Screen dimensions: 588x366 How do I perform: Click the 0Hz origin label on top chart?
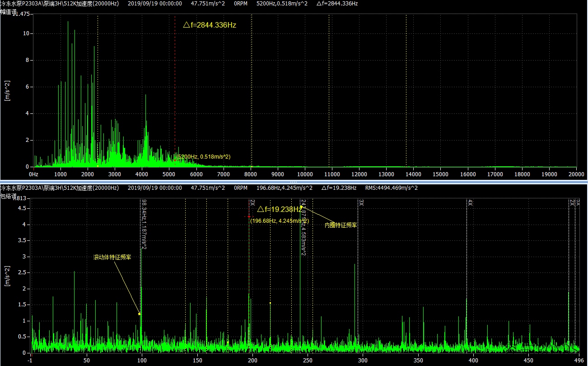click(33, 174)
